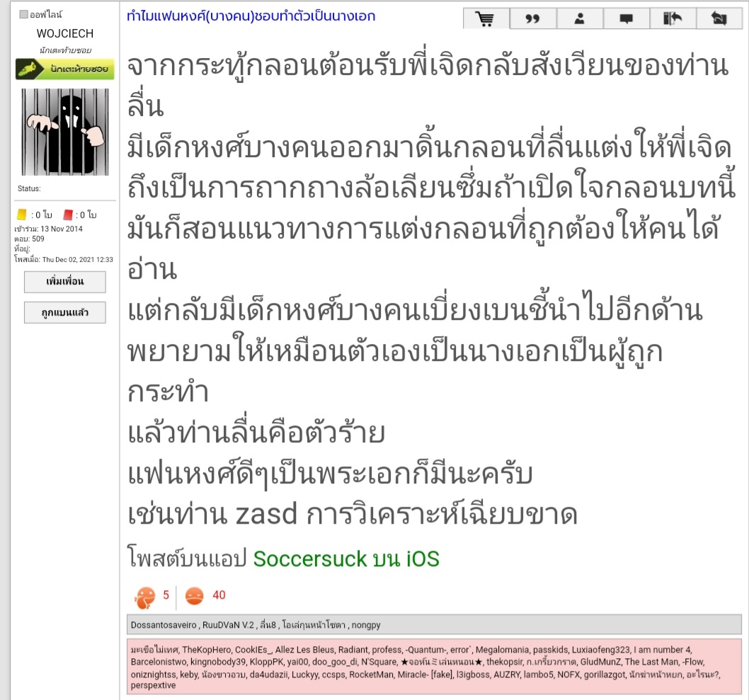This screenshot has height=700, width=749.
Task: Click the red card indicator
Action: pos(68,215)
